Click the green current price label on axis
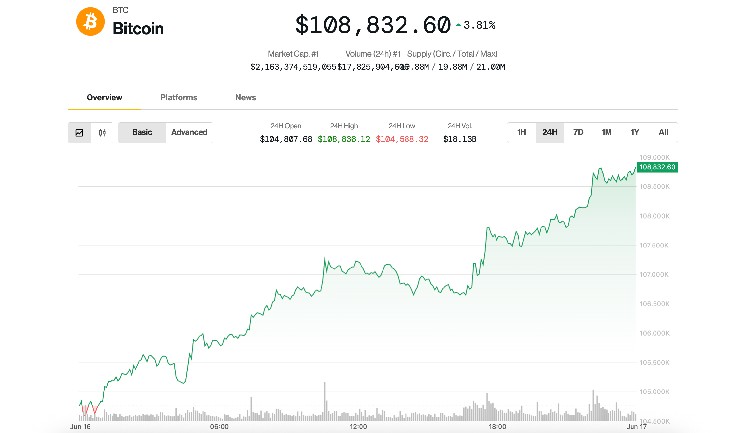 (x=657, y=167)
